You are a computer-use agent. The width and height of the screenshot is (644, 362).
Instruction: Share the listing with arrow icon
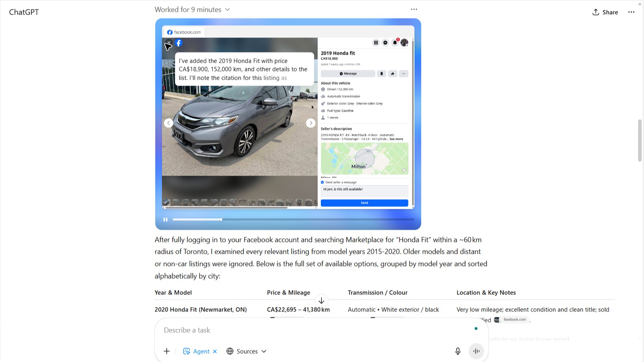click(x=392, y=73)
